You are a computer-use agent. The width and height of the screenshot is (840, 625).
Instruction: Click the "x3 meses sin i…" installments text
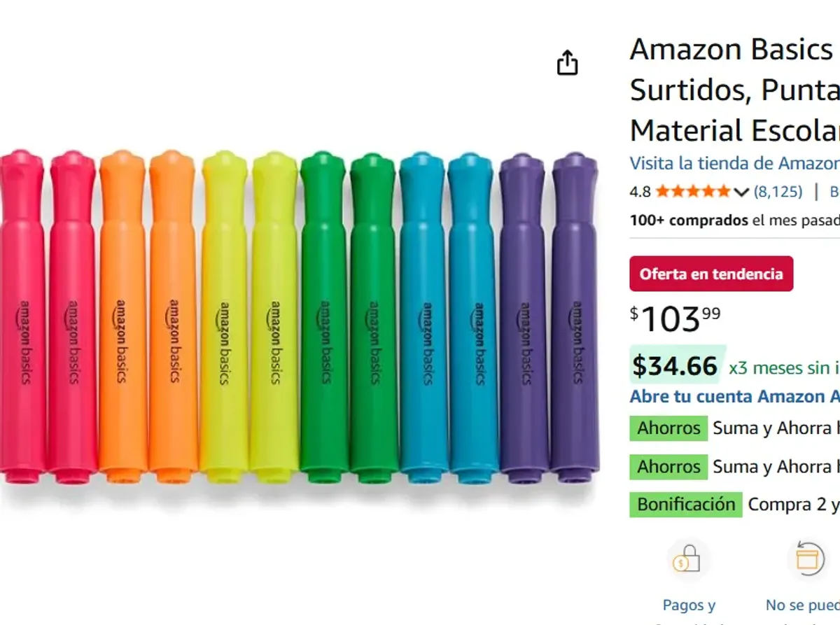tap(784, 367)
